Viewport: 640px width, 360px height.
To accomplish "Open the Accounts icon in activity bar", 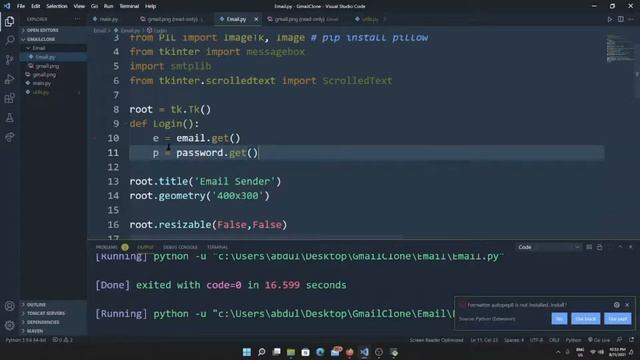I will tap(9, 306).
